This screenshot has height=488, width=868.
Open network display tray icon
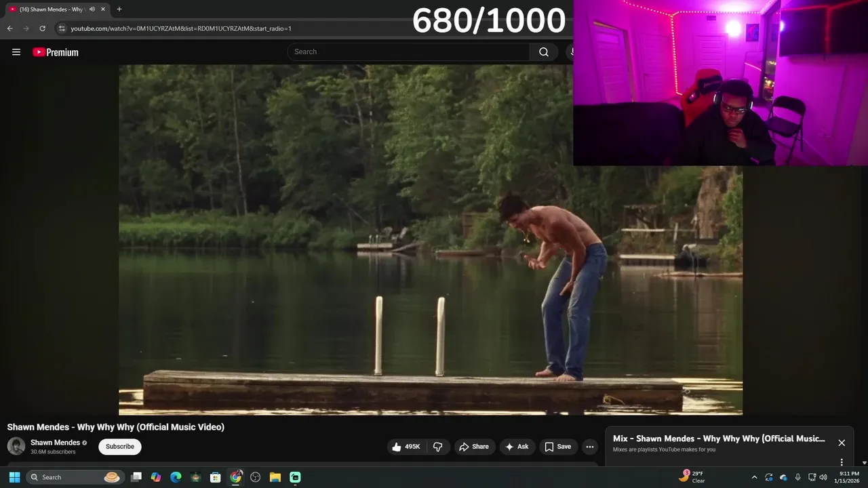[812, 477]
